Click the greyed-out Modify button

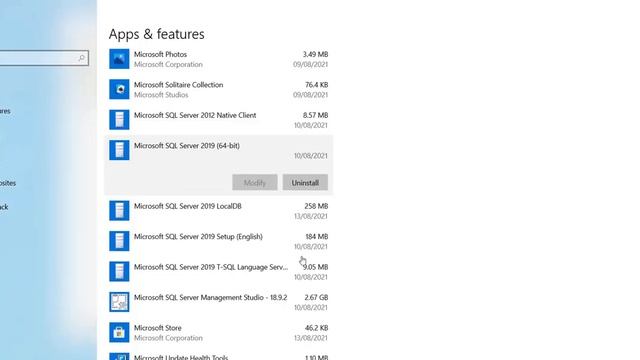pyautogui.click(x=255, y=182)
